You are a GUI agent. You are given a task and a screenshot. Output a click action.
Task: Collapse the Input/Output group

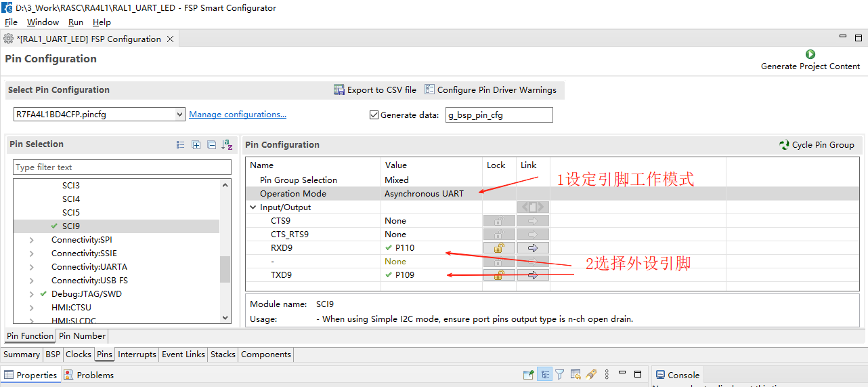(253, 207)
